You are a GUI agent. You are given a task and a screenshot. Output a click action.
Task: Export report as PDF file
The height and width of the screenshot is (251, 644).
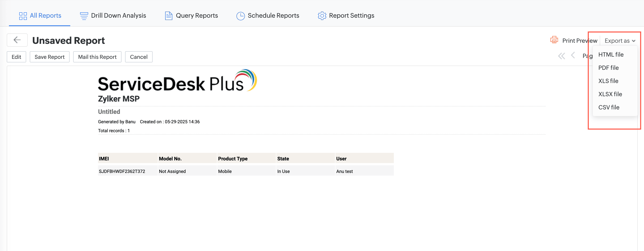pyautogui.click(x=608, y=68)
